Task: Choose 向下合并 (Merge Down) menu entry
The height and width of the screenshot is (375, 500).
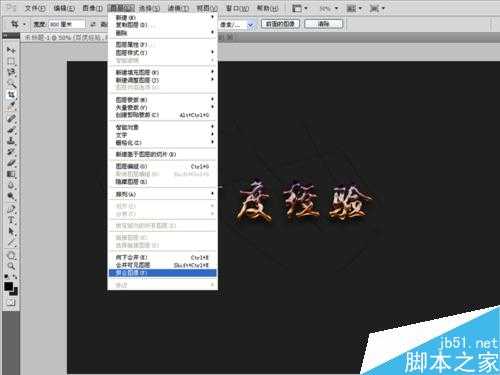Action: click(163, 257)
